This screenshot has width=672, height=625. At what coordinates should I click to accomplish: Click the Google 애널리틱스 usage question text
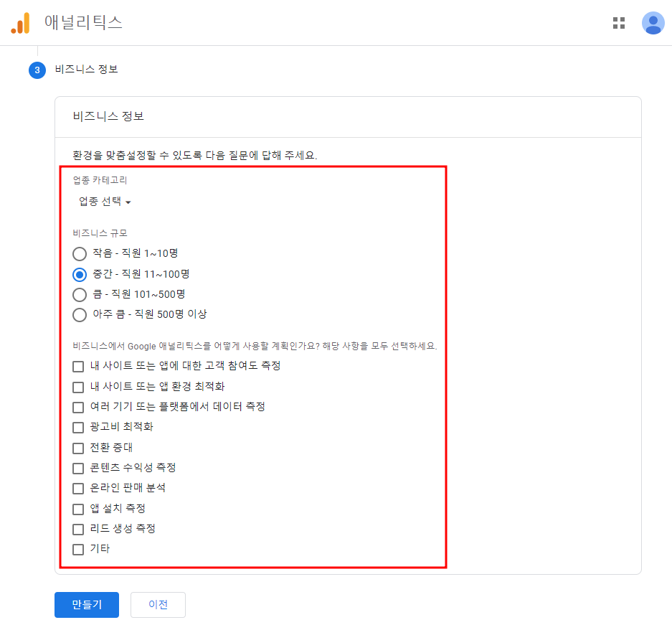coord(255,346)
